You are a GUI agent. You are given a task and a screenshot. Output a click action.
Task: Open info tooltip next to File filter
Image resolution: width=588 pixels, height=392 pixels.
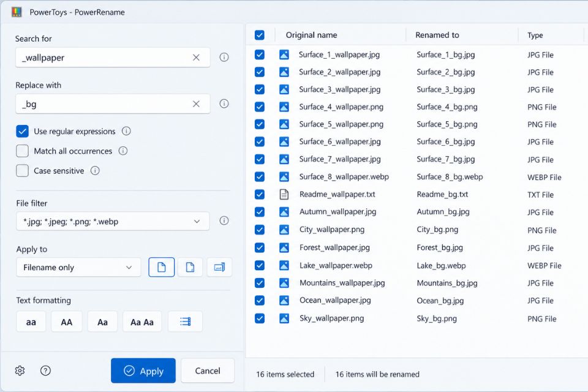click(x=224, y=221)
